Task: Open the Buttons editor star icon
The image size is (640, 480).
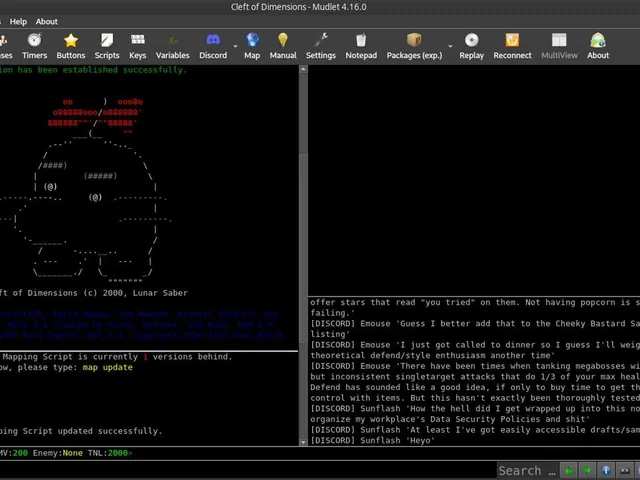Action: (71, 46)
